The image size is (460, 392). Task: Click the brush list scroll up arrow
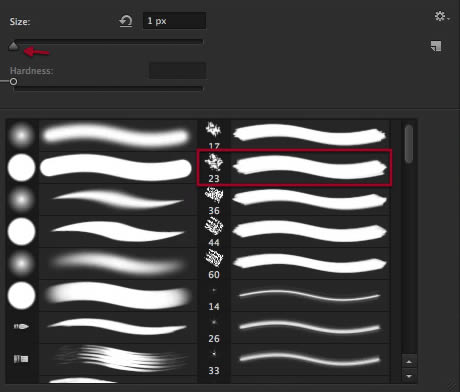tap(409, 362)
